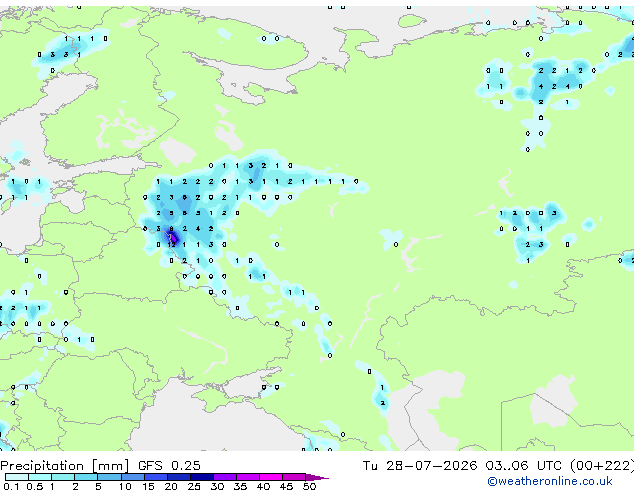Click the '(00+222)' forecast offset text
Screen dimensions: 634x490
602,466
